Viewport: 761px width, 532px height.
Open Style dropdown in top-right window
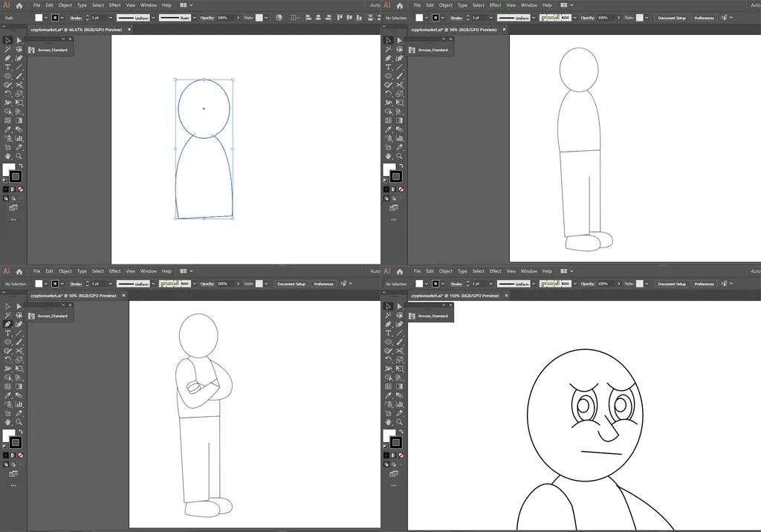coord(647,18)
